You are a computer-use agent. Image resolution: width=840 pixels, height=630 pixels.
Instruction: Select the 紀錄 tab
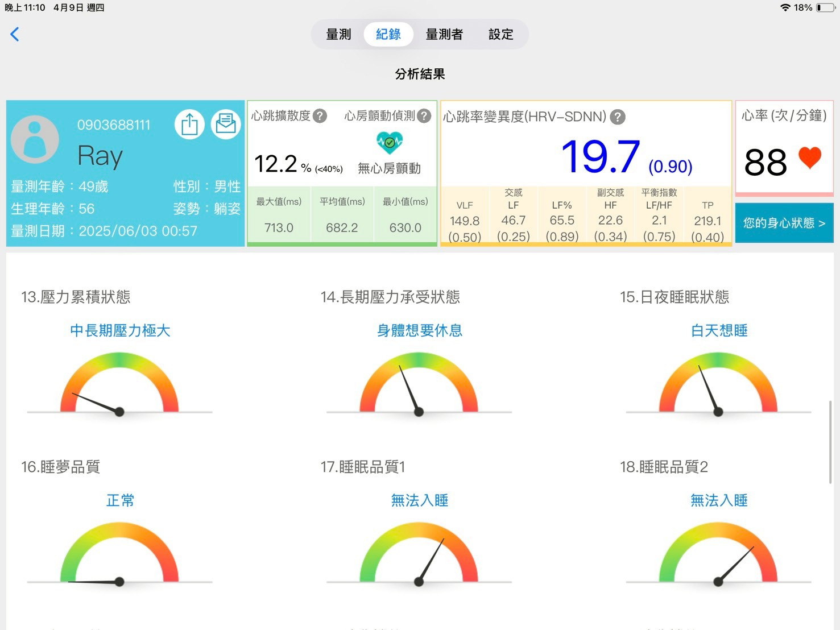(x=388, y=35)
